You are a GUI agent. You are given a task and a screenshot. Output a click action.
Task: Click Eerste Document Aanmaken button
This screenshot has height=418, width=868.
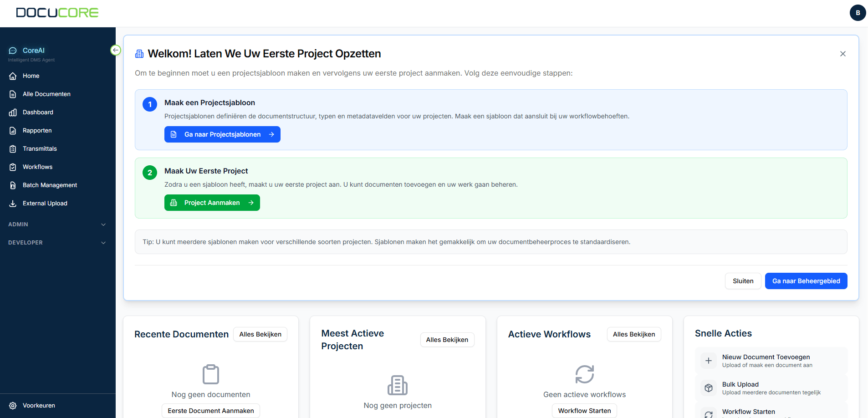(211, 411)
